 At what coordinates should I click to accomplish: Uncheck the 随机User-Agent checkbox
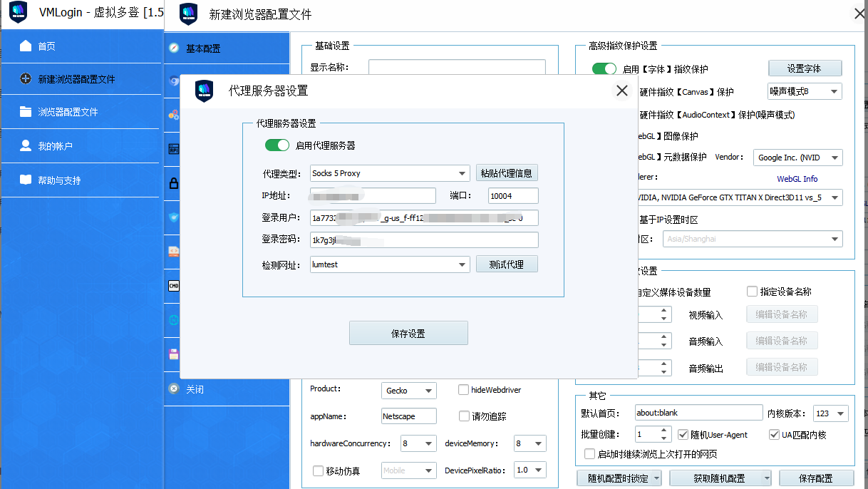pyautogui.click(x=683, y=434)
